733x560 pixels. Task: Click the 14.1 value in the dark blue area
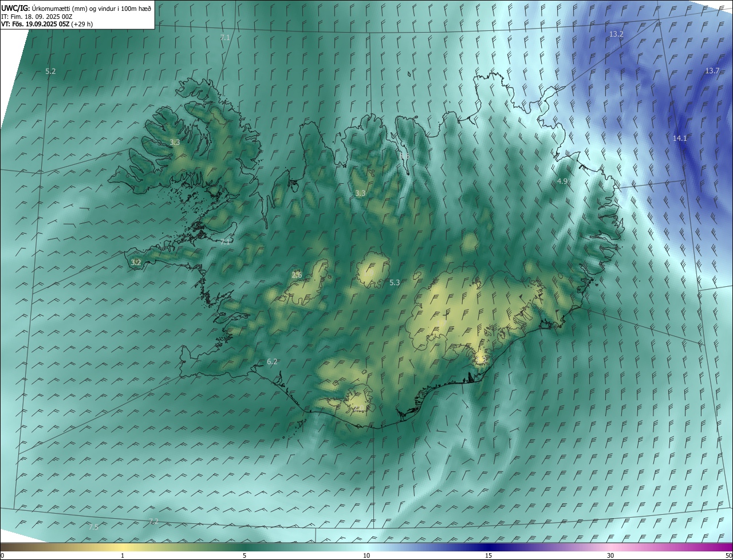(680, 139)
